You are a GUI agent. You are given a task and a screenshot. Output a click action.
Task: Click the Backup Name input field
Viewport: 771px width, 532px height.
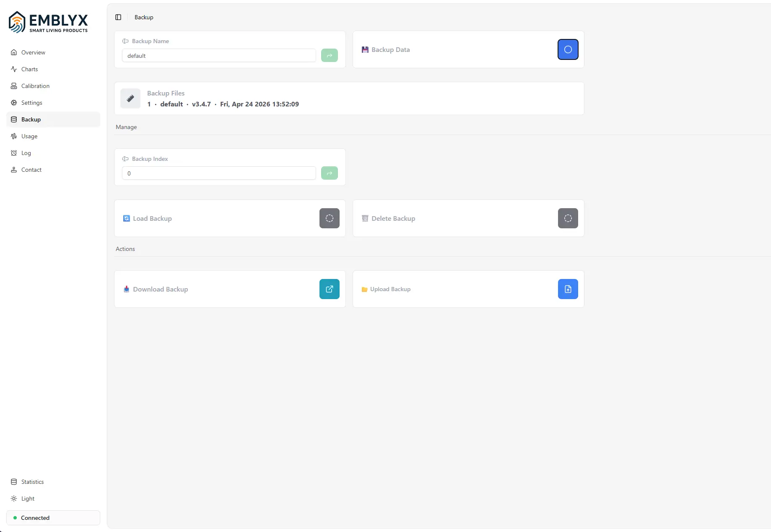coord(219,56)
